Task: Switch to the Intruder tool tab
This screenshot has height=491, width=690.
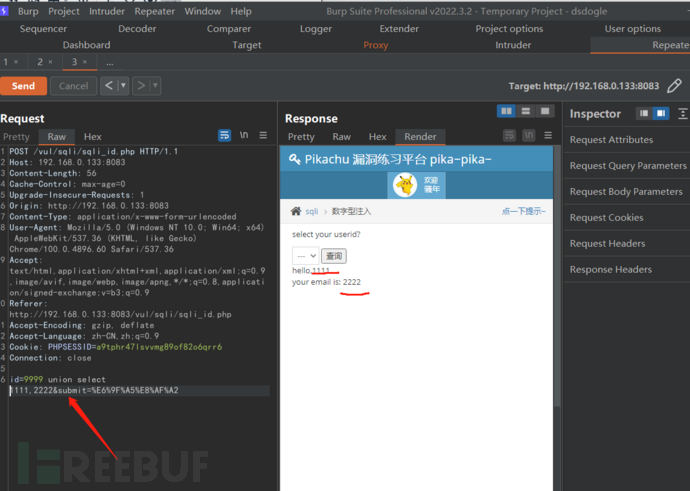Action: tap(513, 45)
